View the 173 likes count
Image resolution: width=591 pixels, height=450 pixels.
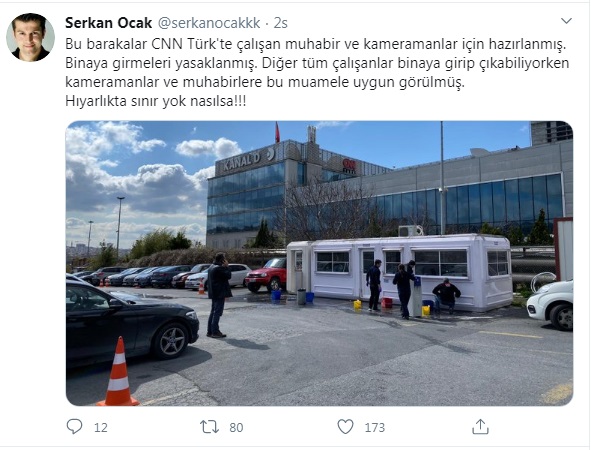click(375, 427)
